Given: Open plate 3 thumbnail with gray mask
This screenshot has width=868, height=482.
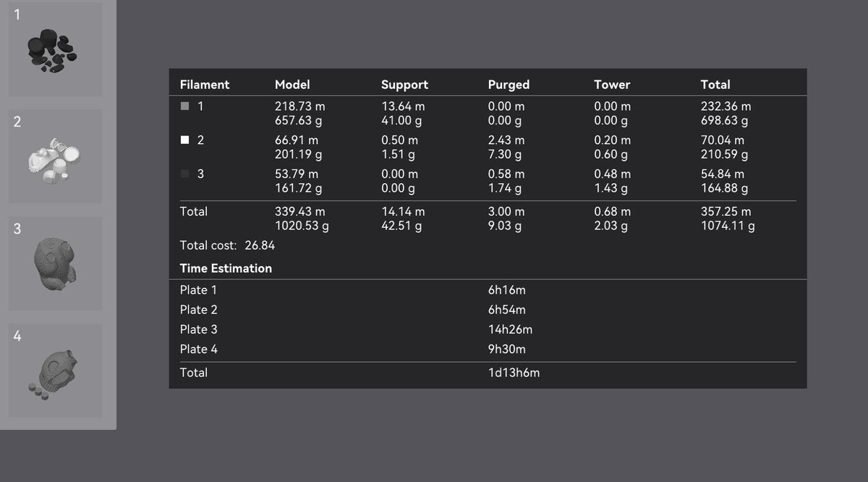Looking at the screenshot, I should pos(55,263).
